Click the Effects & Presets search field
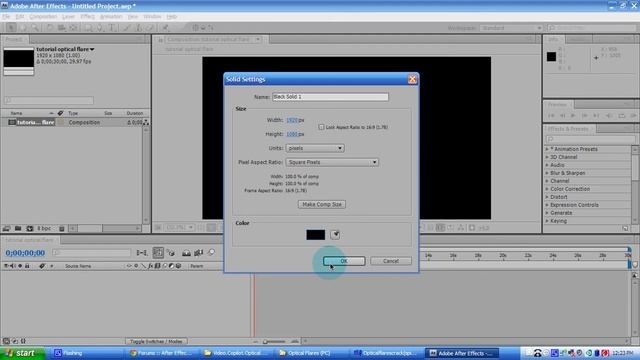Viewport: 640px width, 360px height. click(x=591, y=139)
